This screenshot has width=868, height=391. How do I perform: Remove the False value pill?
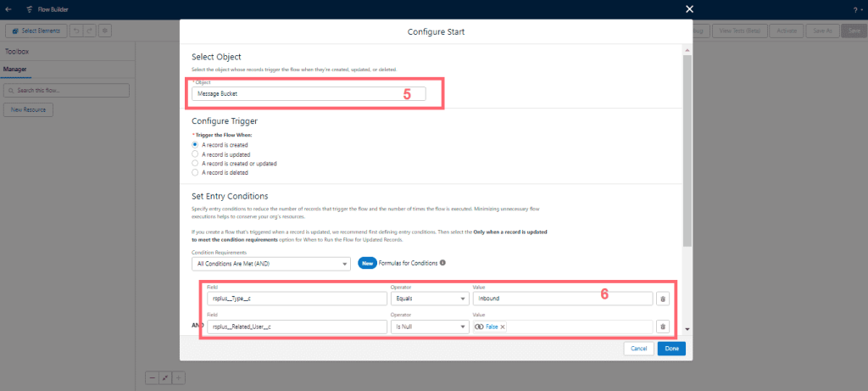click(503, 327)
